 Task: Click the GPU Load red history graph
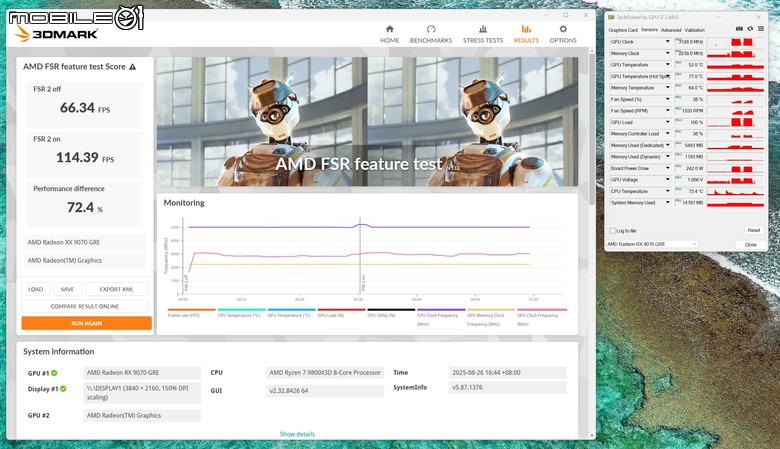click(735, 122)
